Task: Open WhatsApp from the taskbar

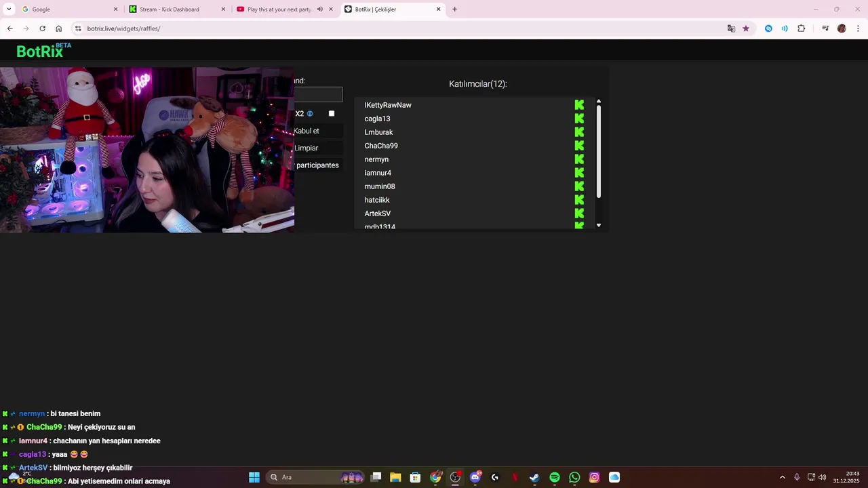Action: click(575, 477)
